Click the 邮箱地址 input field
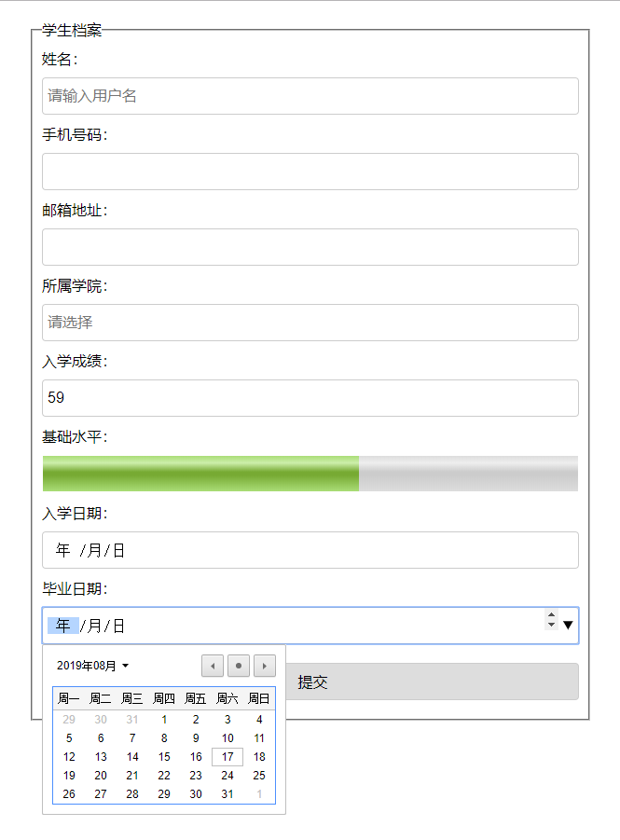The height and width of the screenshot is (840, 620). [310, 246]
